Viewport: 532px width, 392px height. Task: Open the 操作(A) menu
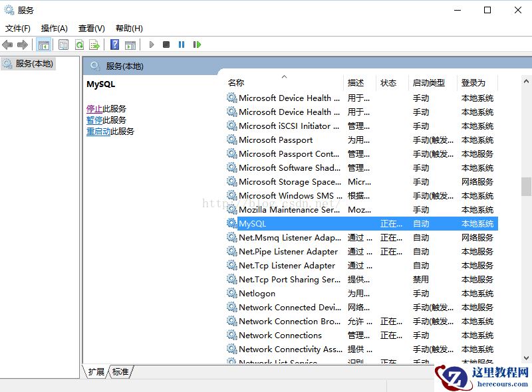point(54,28)
